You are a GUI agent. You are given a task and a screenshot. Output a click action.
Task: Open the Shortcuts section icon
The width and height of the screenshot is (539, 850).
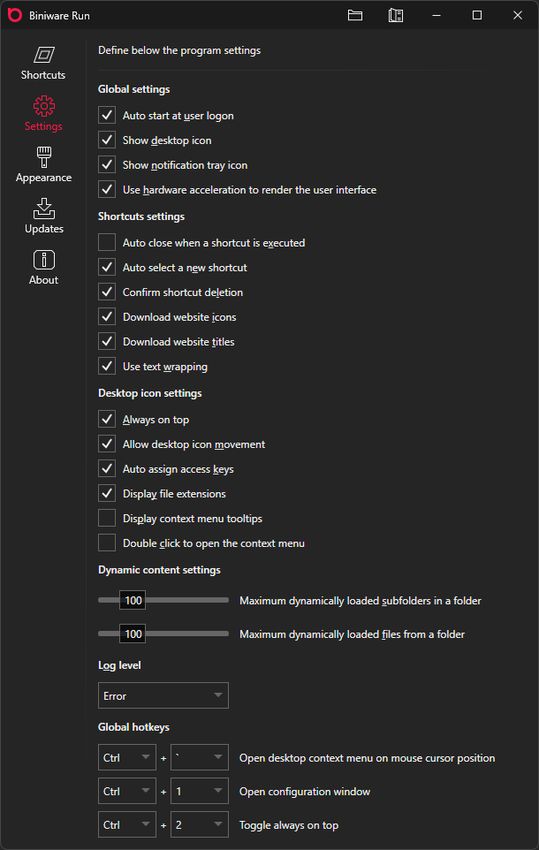pos(44,55)
